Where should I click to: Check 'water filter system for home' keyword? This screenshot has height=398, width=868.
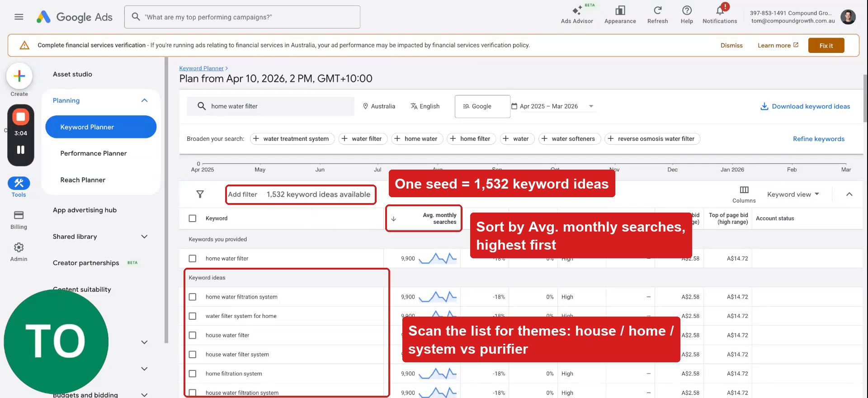[193, 316]
